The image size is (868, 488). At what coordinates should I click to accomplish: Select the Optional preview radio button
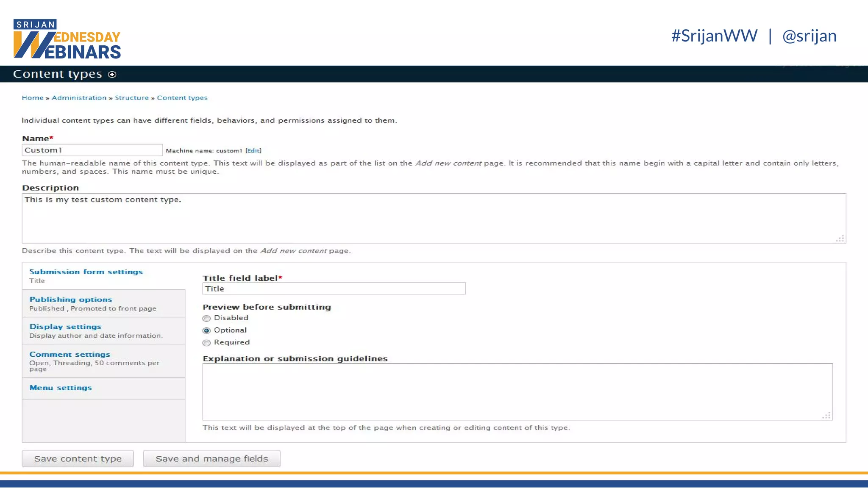[206, 330]
